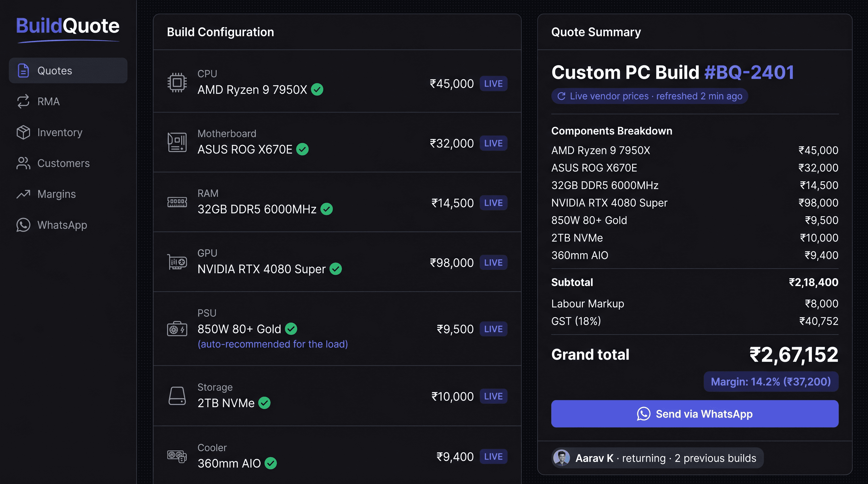This screenshot has height=484, width=868.
Task: Click the LIVE badge for the CPU price
Action: (493, 84)
